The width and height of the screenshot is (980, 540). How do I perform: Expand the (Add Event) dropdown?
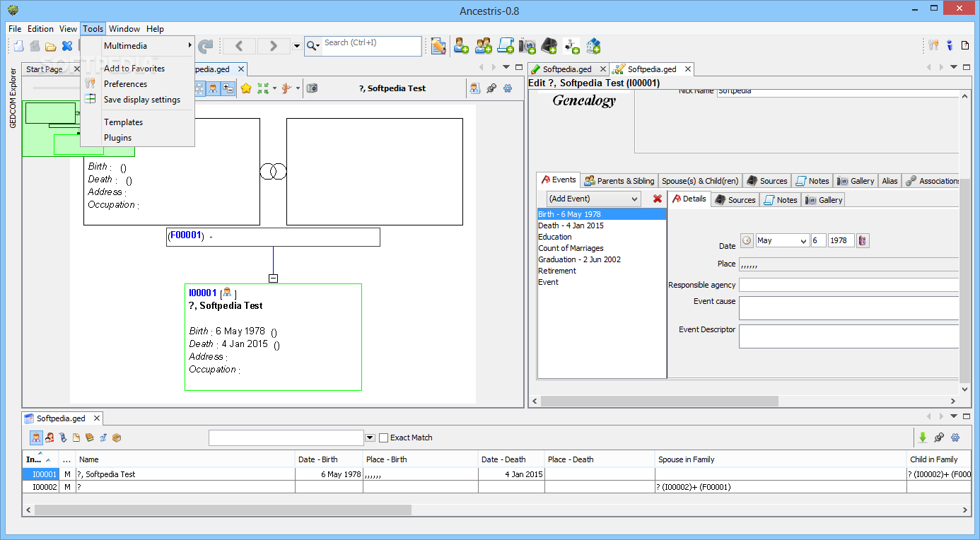pyautogui.click(x=594, y=199)
